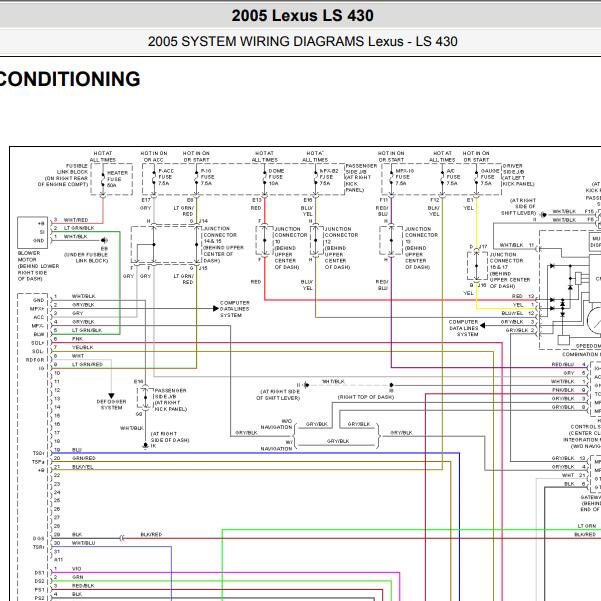
Task: Click the "2005 Lexus LS 430" title
Action: click(x=302, y=16)
